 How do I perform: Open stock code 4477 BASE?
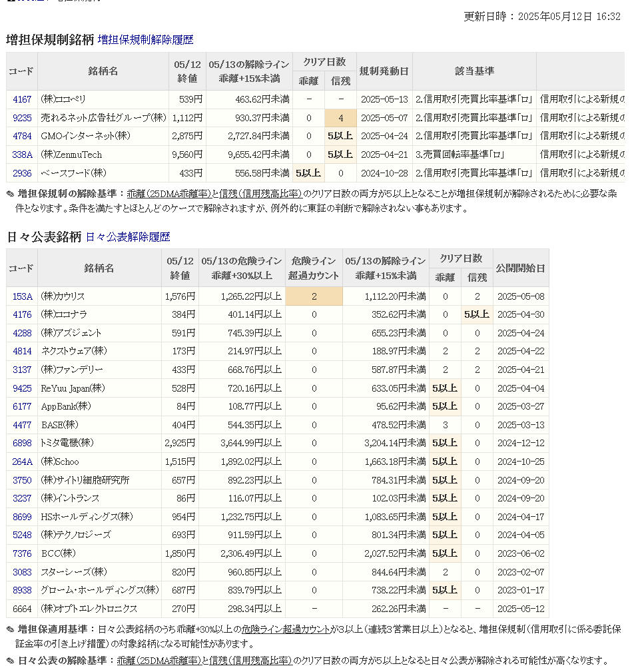[x=22, y=425]
